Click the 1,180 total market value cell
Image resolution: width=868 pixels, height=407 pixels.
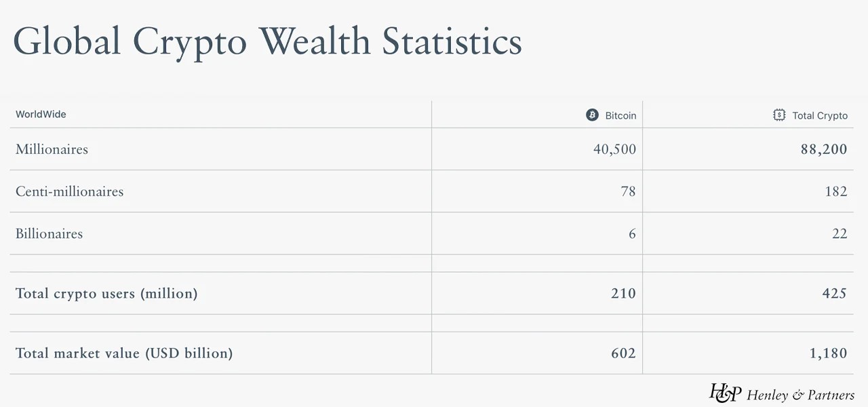coord(828,353)
